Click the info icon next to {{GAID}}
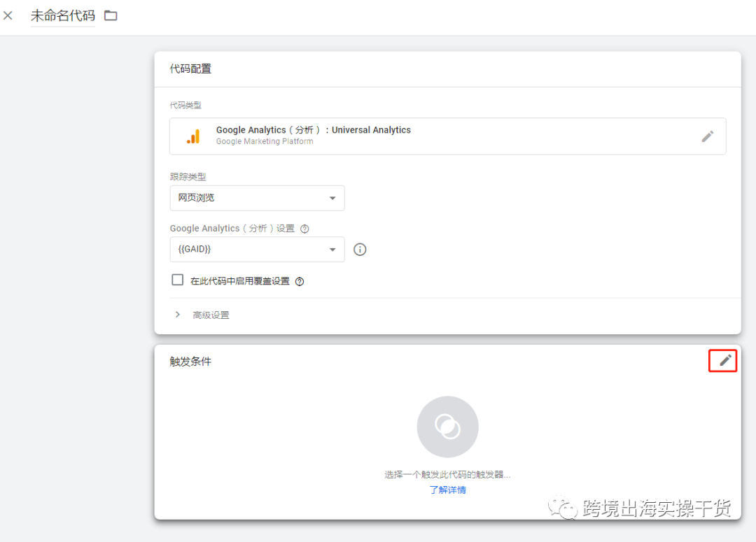Image resolution: width=756 pixels, height=542 pixels. (x=360, y=249)
